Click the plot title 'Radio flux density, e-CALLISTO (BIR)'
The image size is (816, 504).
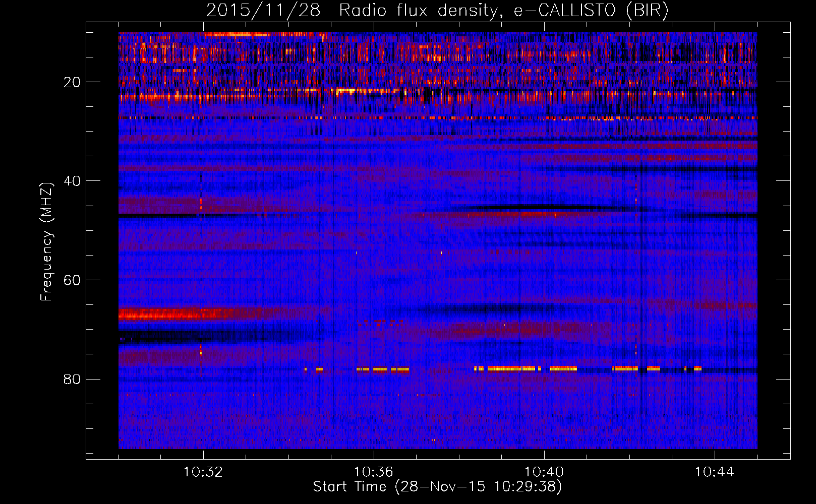point(503,11)
